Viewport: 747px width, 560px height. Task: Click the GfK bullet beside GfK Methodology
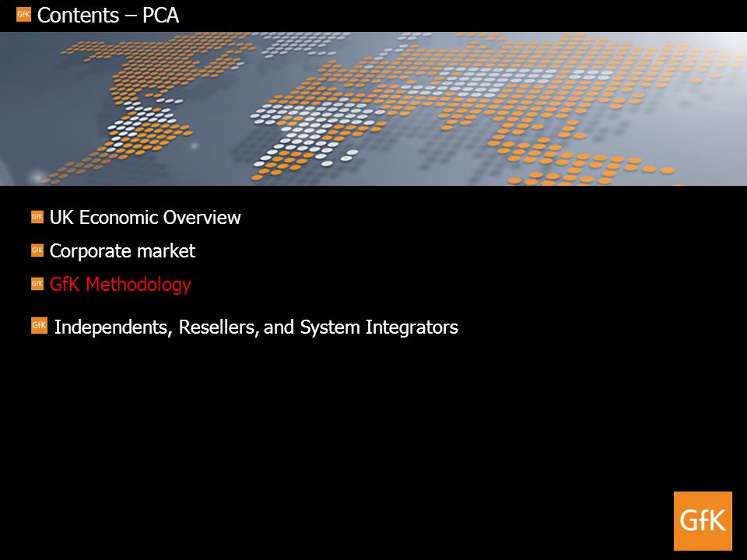coord(37,284)
